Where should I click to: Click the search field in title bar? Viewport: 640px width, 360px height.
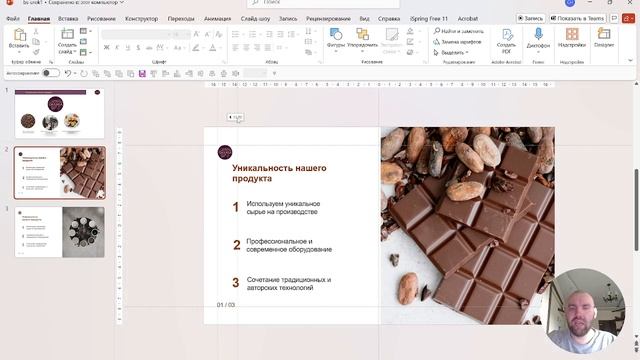[323, 3]
